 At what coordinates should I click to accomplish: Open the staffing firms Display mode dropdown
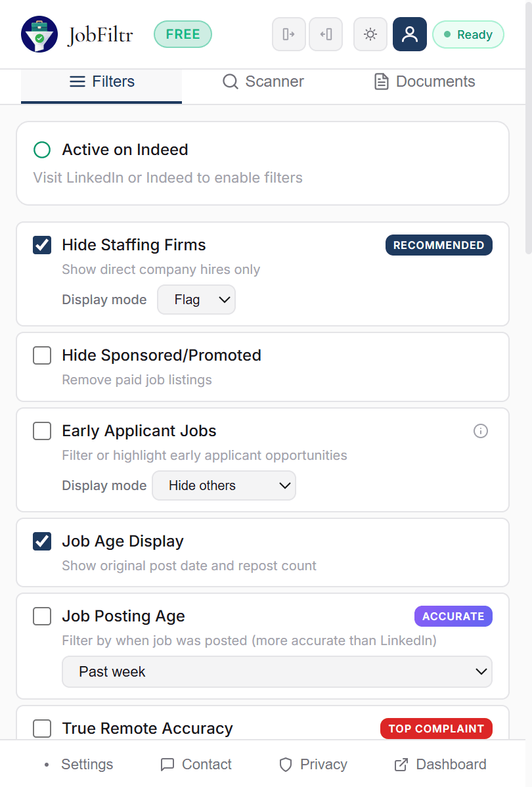pos(196,300)
